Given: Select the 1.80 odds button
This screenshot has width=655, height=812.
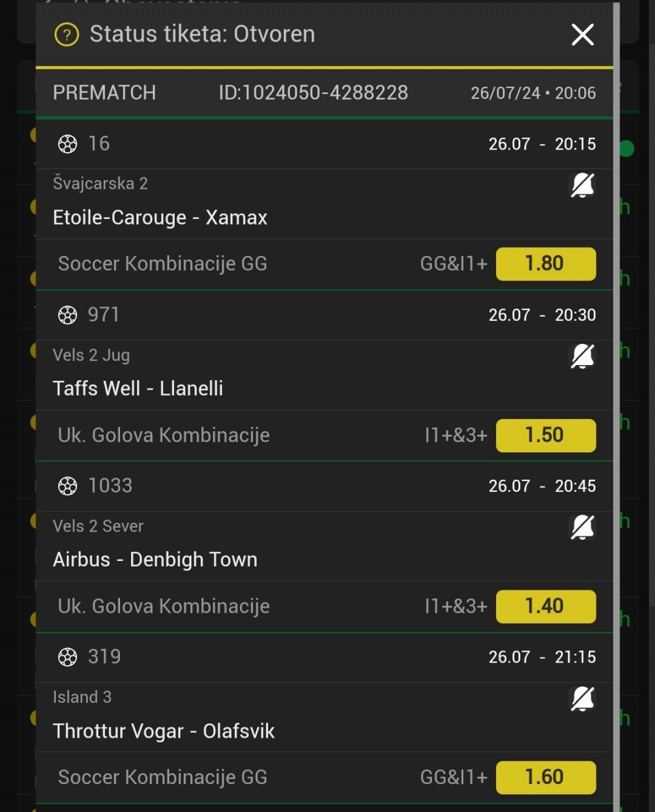Looking at the screenshot, I should pyautogui.click(x=545, y=264).
